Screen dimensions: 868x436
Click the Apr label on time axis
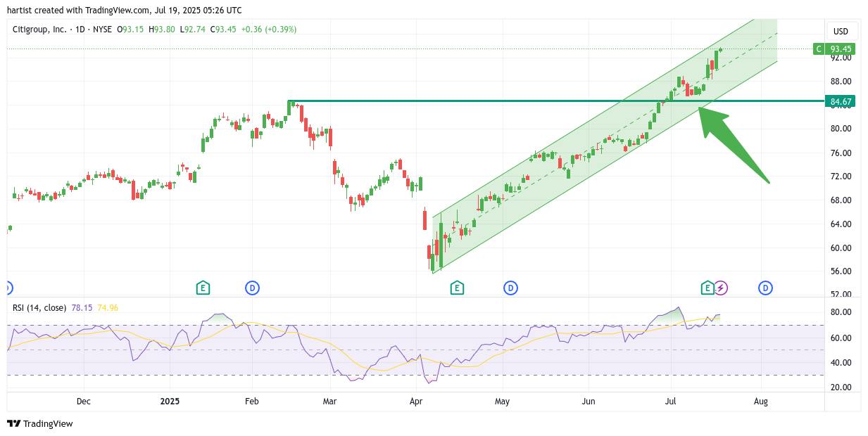pos(416,402)
